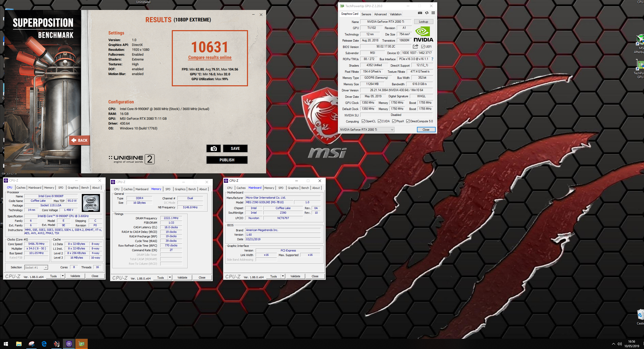Screen dimensions: 644x349
Task: Open the Validation tab in GPU-Z
Action: click(396, 14)
